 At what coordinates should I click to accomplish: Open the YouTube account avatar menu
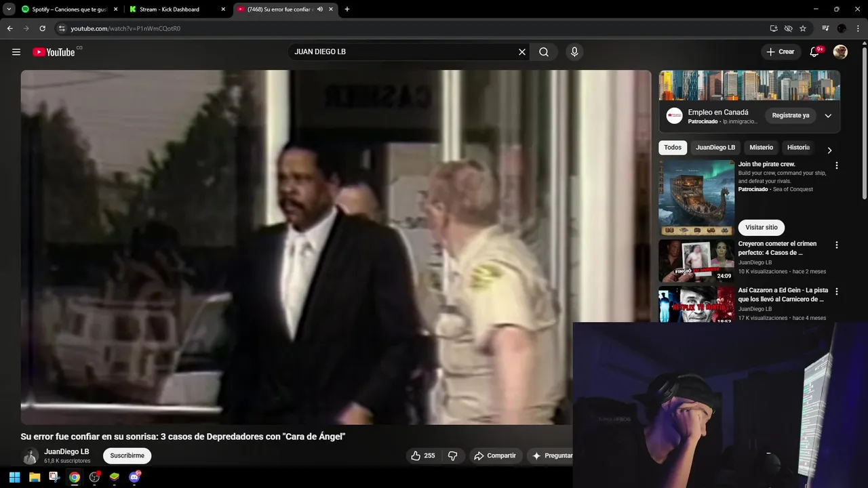click(840, 52)
